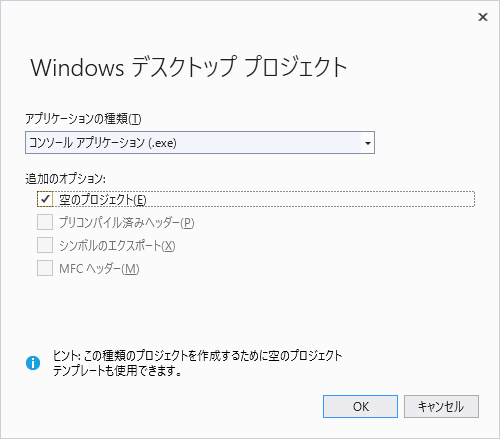Click the checkmark inside 空のプロジェクト box
The height and width of the screenshot is (439, 500).
(x=45, y=199)
